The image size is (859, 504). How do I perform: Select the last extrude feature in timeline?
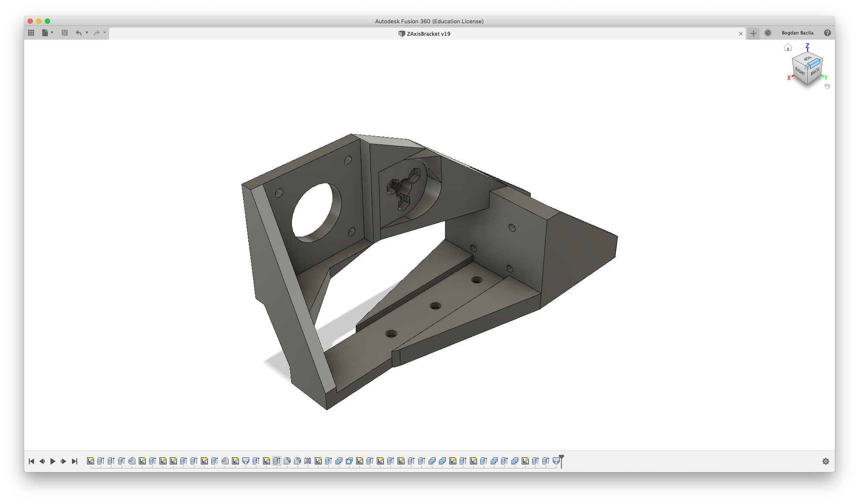pyautogui.click(x=546, y=461)
